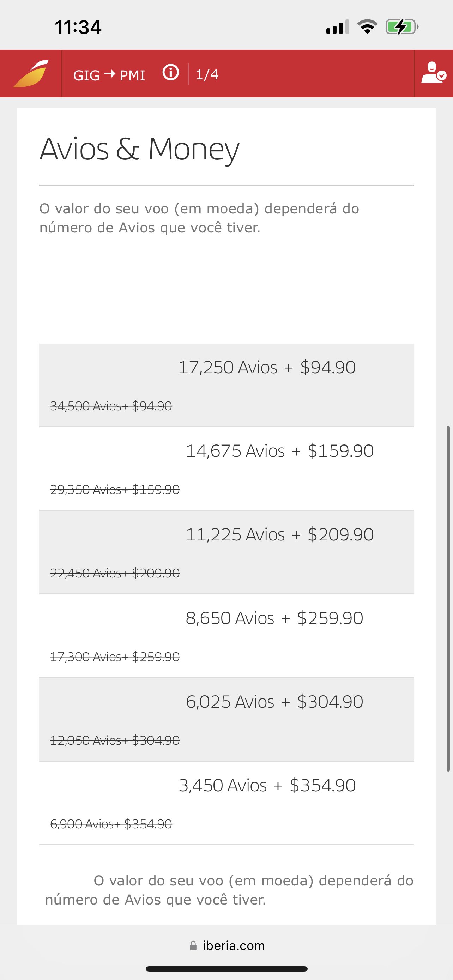Choose 6,025 Avios + $304.90 option
This screenshot has height=980, width=453.
(226, 719)
